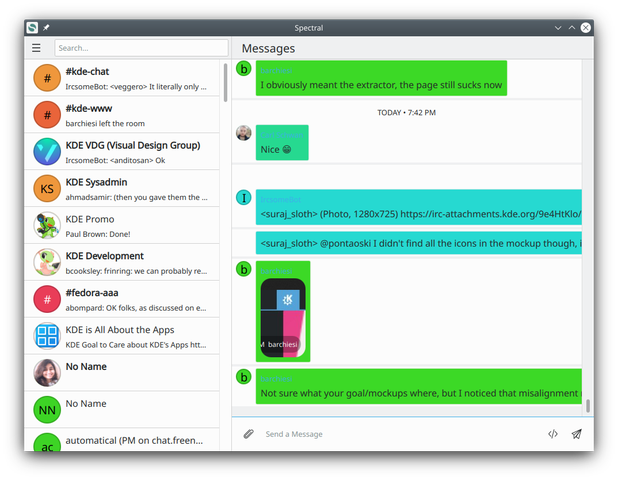Click the Search rooms field

141,48
